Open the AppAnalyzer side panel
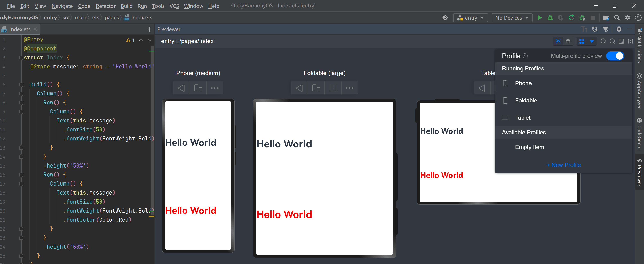Viewport: 644px width, 264px height. [639, 91]
